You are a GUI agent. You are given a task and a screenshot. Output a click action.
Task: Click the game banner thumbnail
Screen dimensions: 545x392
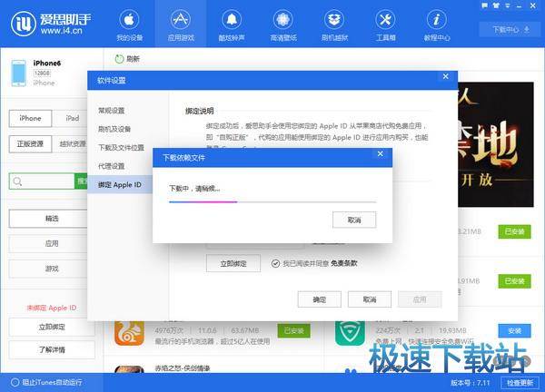[496, 144]
